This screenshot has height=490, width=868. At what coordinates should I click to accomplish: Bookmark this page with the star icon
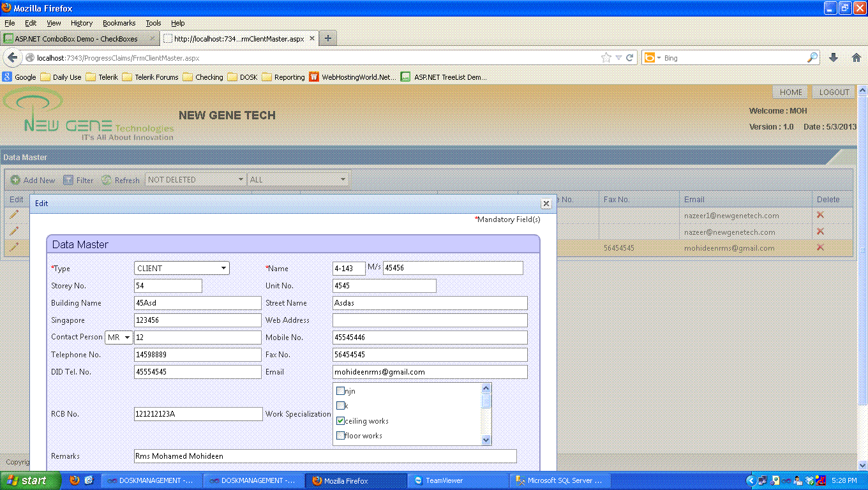(x=606, y=57)
